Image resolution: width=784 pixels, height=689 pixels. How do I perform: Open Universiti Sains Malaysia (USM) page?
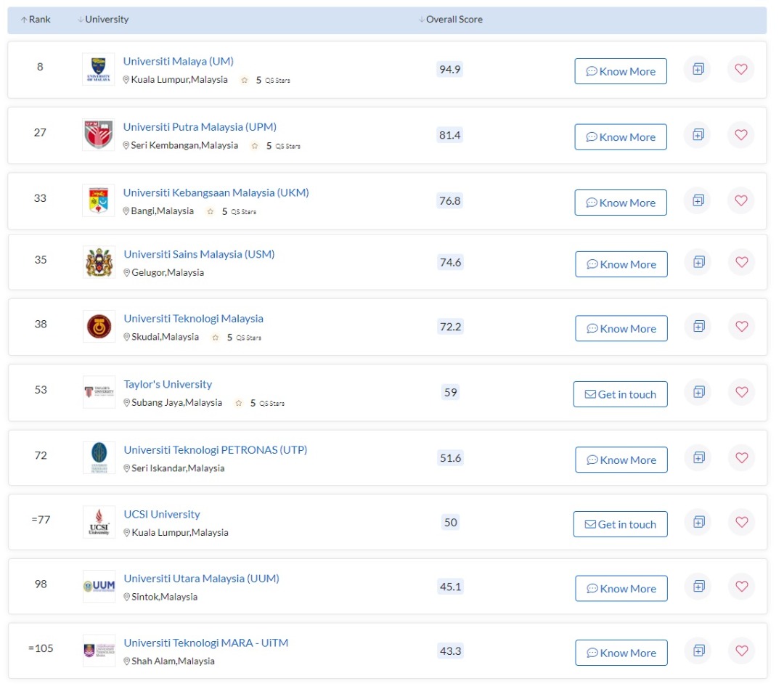click(199, 254)
